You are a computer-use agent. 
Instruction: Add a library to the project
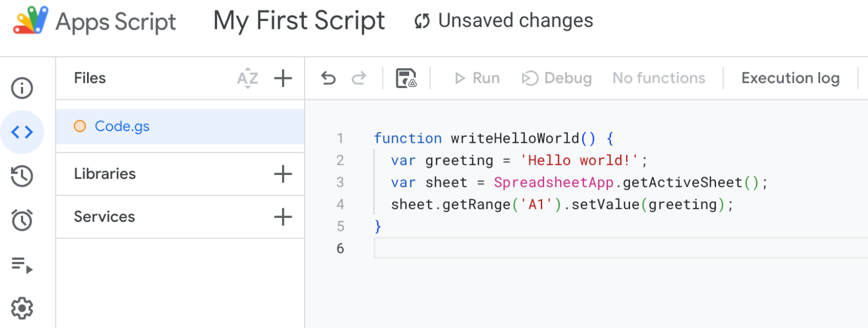tap(283, 173)
